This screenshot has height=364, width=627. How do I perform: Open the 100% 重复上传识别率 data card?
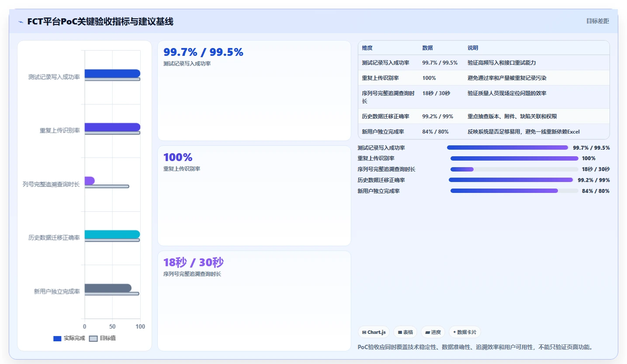tap(254, 196)
